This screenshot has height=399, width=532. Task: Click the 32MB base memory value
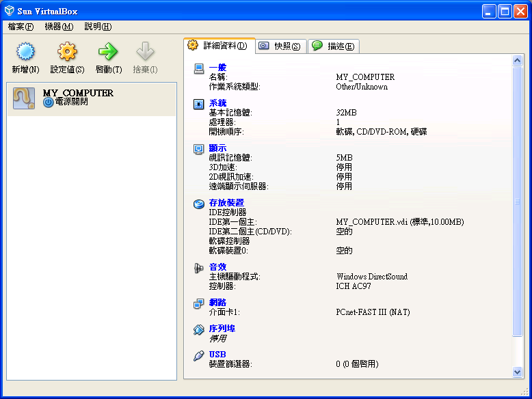346,113
